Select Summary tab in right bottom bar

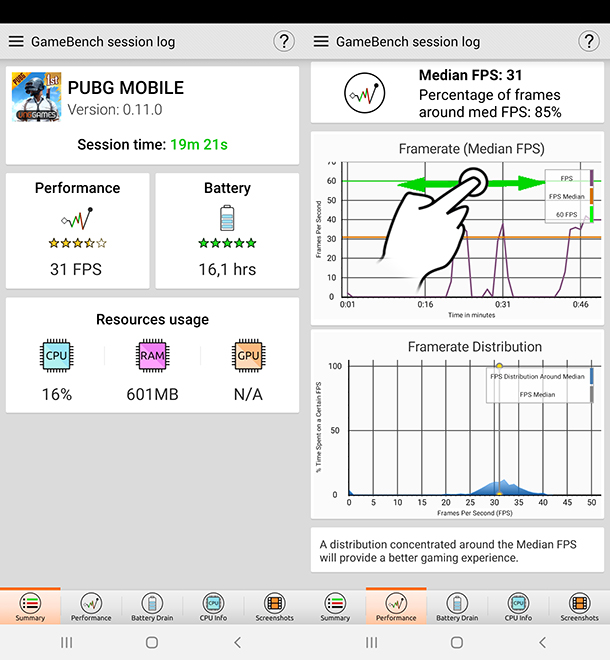[335, 607]
